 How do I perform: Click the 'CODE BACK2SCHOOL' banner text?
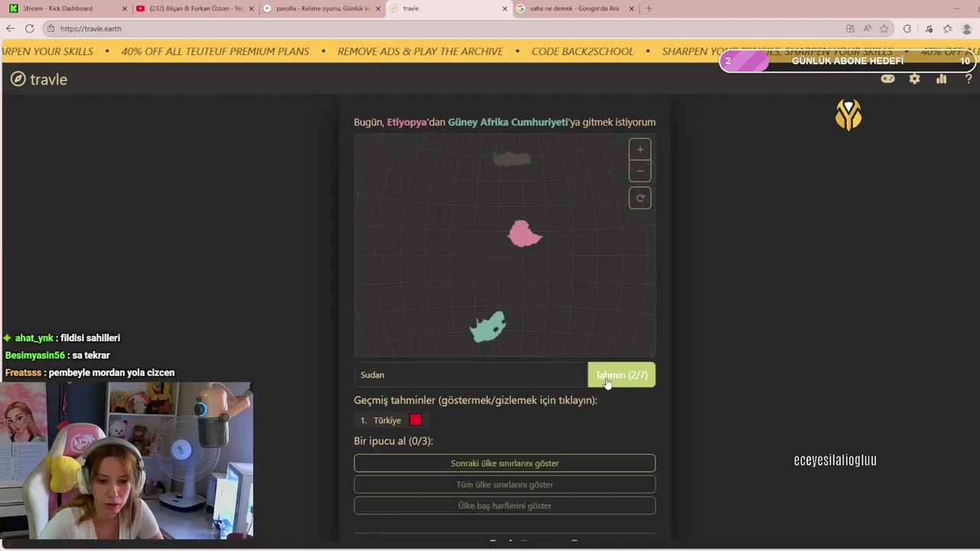tap(583, 51)
